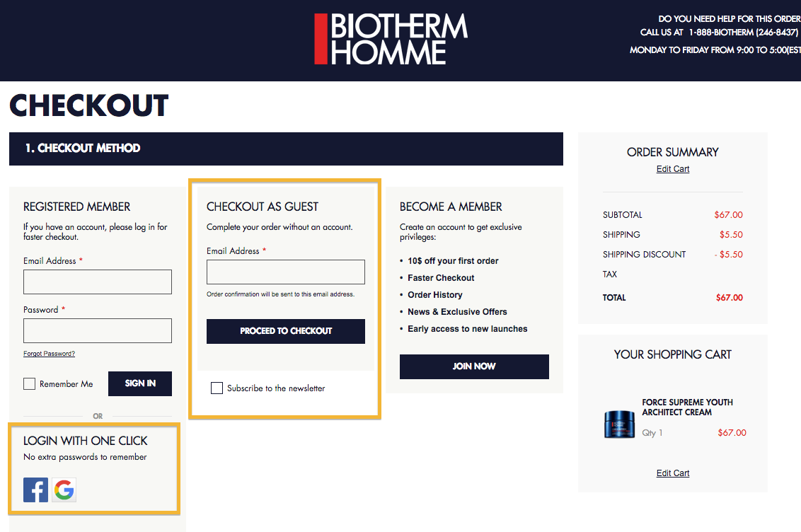Click the Checkout As Guest heading
Screen dimensions: 801x532
click(263, 207)
